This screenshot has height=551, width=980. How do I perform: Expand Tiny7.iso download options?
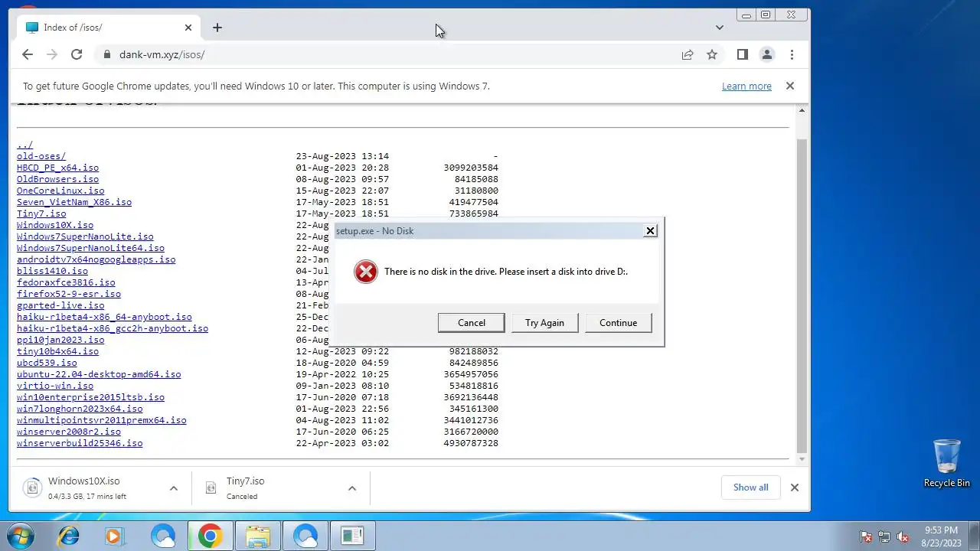[352, 488]
